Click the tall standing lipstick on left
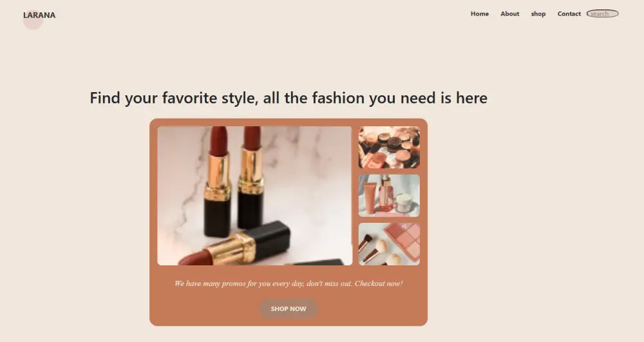The width and height of the screenshot is (644, 342). (217, 182)
